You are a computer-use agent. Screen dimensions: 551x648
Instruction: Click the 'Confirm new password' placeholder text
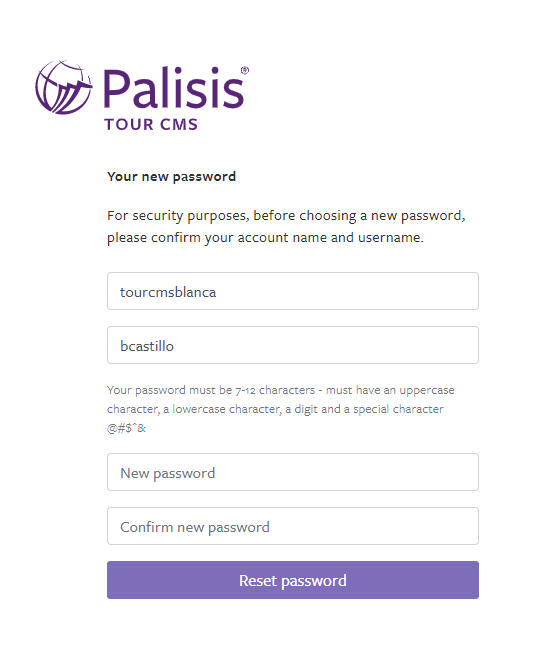(x=195, y=528)
